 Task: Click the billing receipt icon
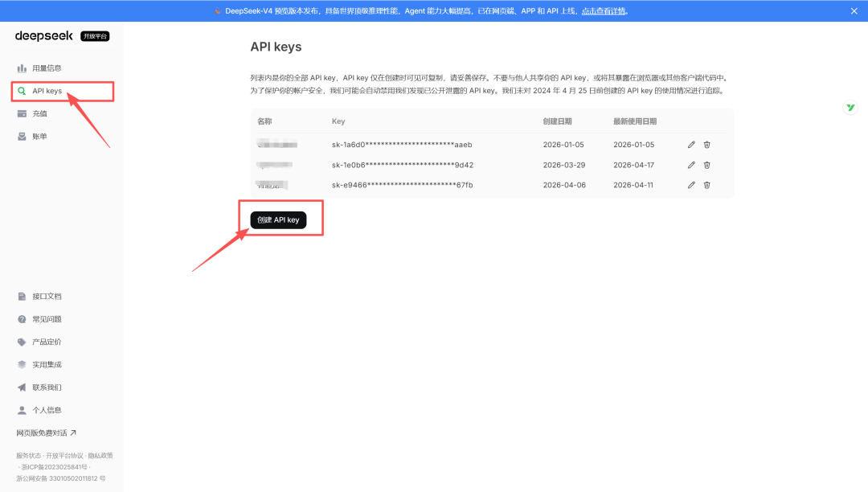click(22, 136)
